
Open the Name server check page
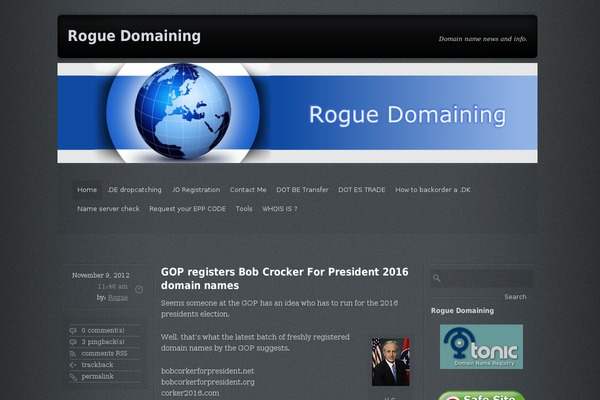pos(108,209)
